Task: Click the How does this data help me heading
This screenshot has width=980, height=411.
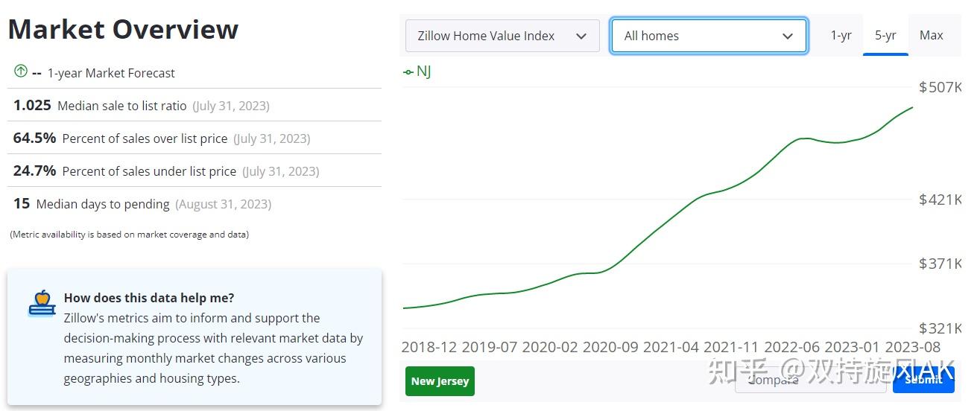Action: click(x=149, y=298)
